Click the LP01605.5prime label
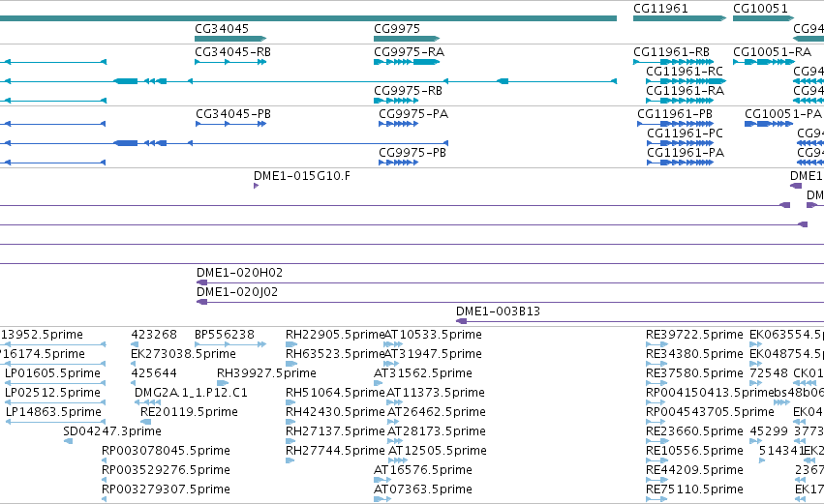Viewport: 824px width, 504px height. (x=52, y=373)
